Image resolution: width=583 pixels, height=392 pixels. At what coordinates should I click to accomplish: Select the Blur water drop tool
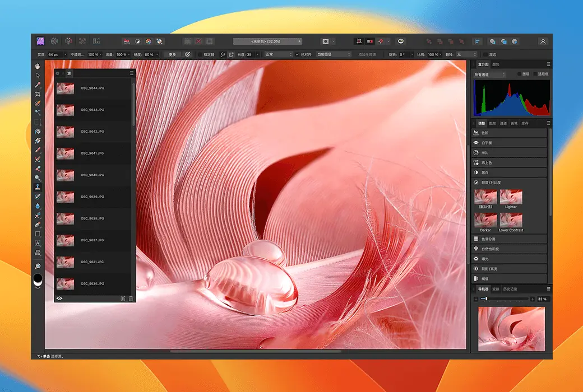pos(38,206)
